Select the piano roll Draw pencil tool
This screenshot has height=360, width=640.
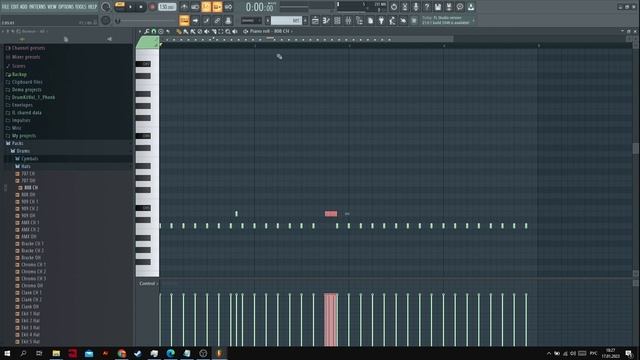pos(179,31)
